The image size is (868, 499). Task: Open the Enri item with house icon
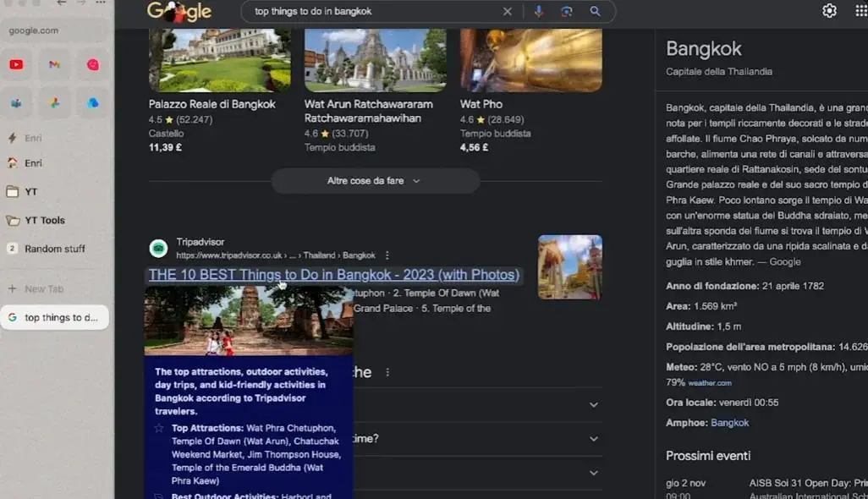55,163
